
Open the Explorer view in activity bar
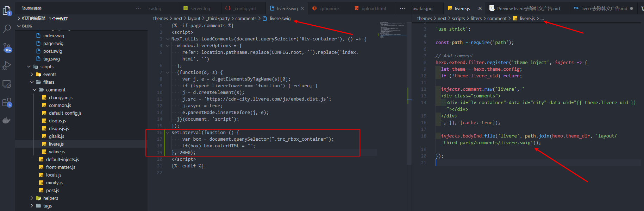coord(7,11)
